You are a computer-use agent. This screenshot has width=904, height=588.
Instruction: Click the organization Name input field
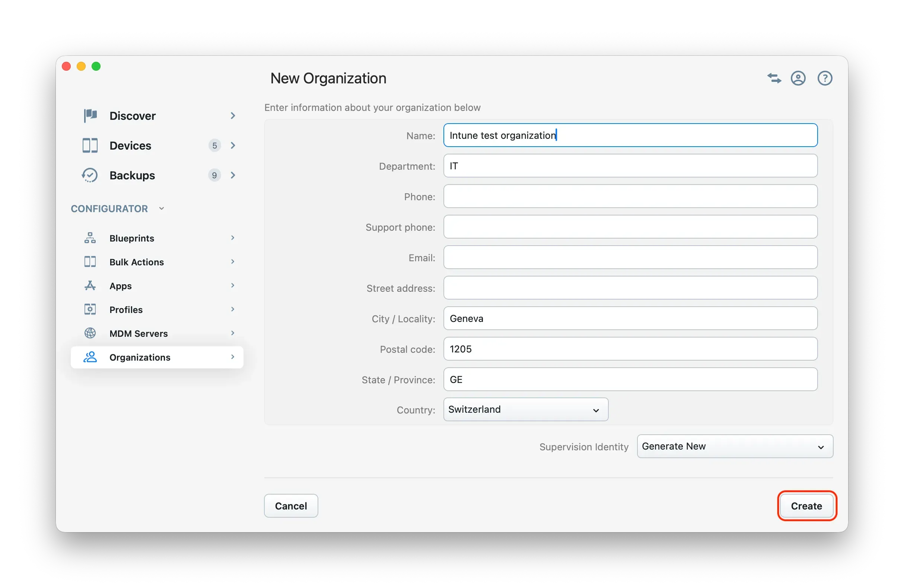coord(630,135)
